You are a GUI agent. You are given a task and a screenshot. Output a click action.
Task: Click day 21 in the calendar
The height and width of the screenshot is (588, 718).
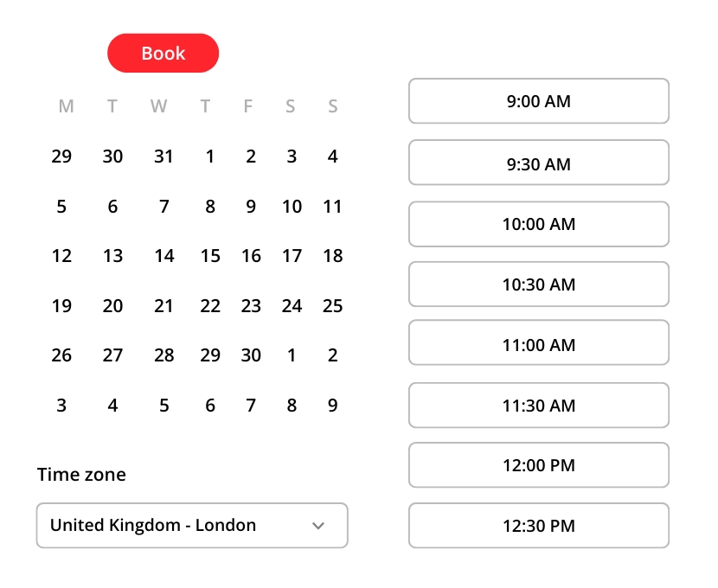tap(163, 306)
